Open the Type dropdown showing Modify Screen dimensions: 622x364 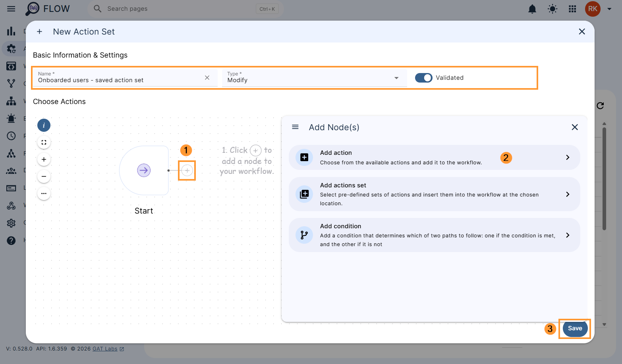coord(314,78)
